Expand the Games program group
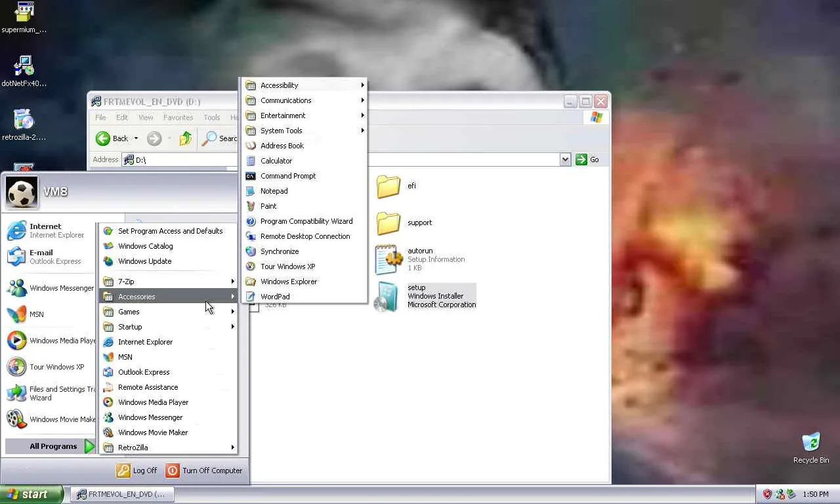The width and height of the screenshot is (840, 504). (168, 312)
